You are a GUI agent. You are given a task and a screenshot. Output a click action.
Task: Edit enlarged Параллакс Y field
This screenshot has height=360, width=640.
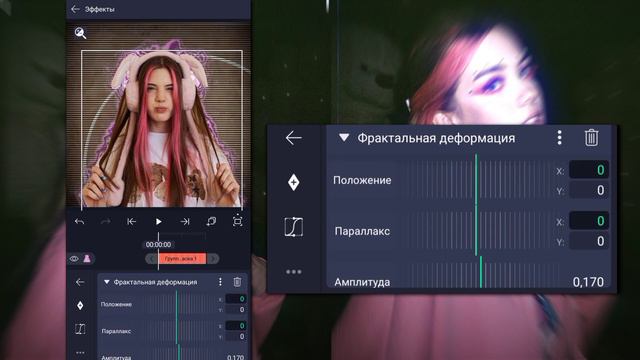click(589, 241)
